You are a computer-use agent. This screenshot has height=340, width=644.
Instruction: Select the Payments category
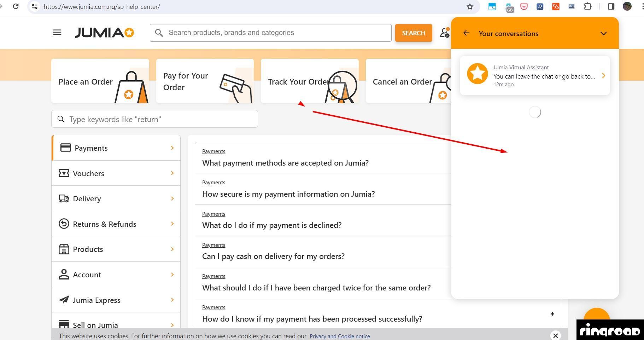tap(116, 148)
